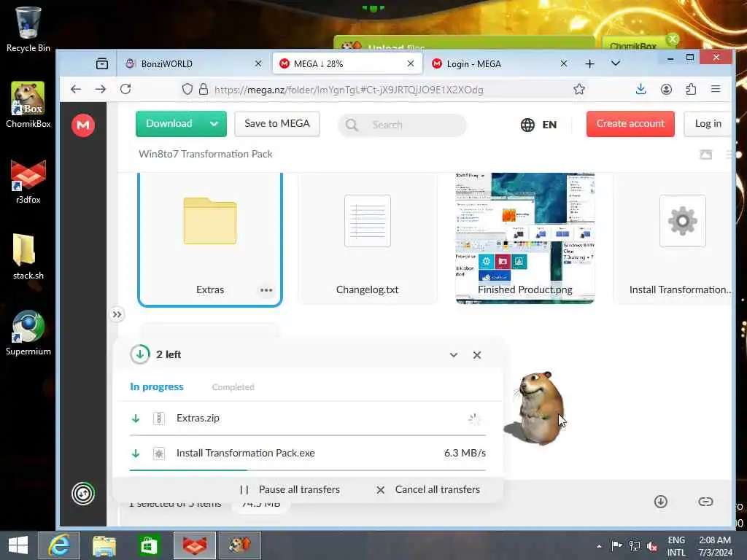
Task: Open the Windows Start button
Action: pyautogui.click(x=18, y=545)
